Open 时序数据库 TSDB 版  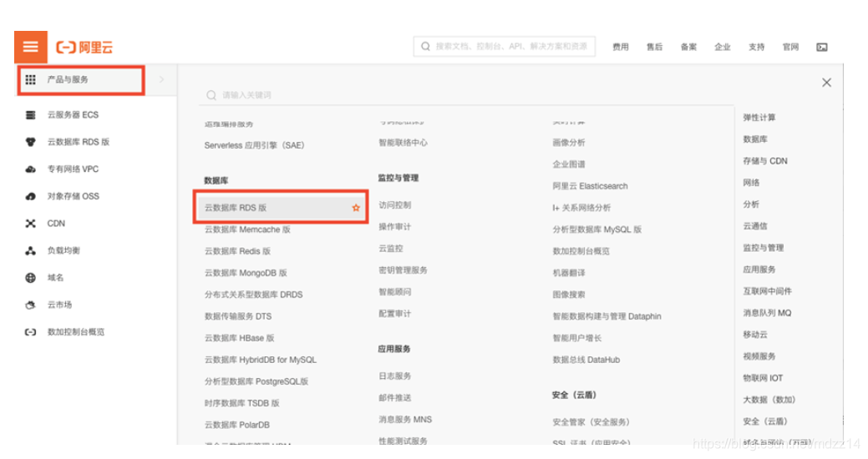click(x=242, y=403)
